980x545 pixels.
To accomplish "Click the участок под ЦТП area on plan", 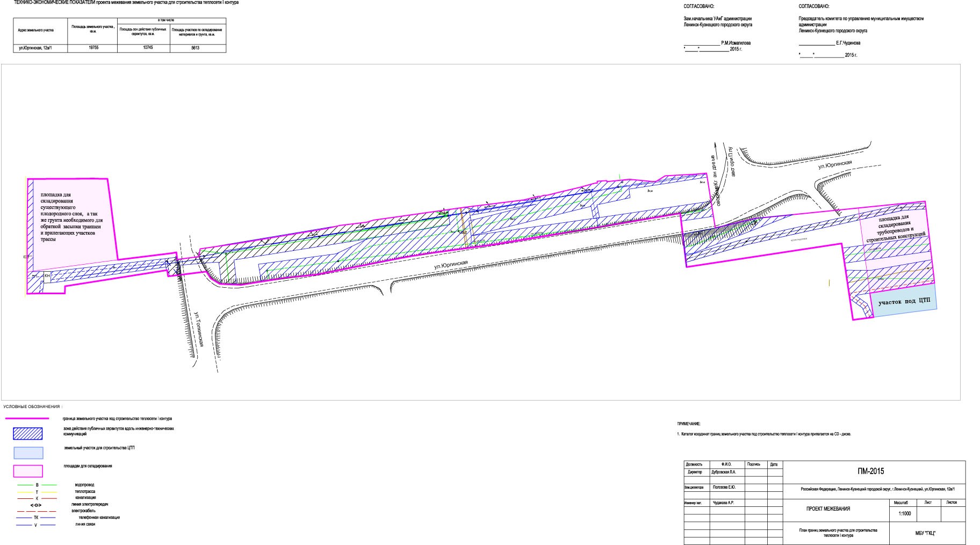I will [904, 302].
